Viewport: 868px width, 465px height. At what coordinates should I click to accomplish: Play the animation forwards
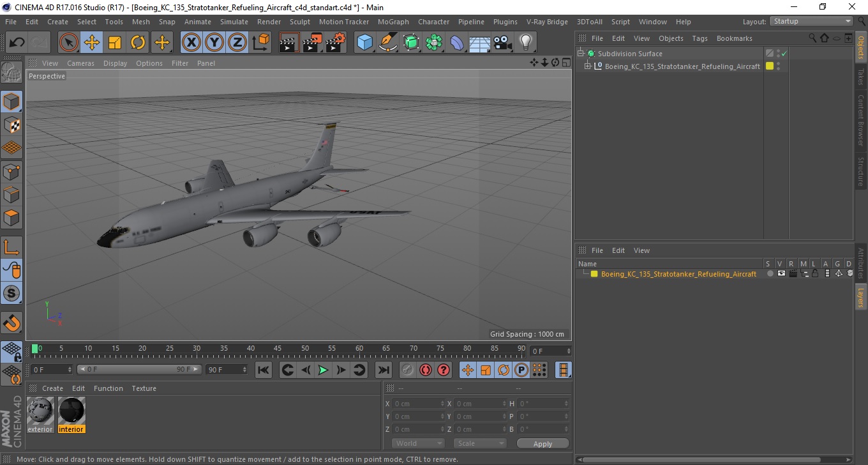pyautogui.click(x=323, y=370)
